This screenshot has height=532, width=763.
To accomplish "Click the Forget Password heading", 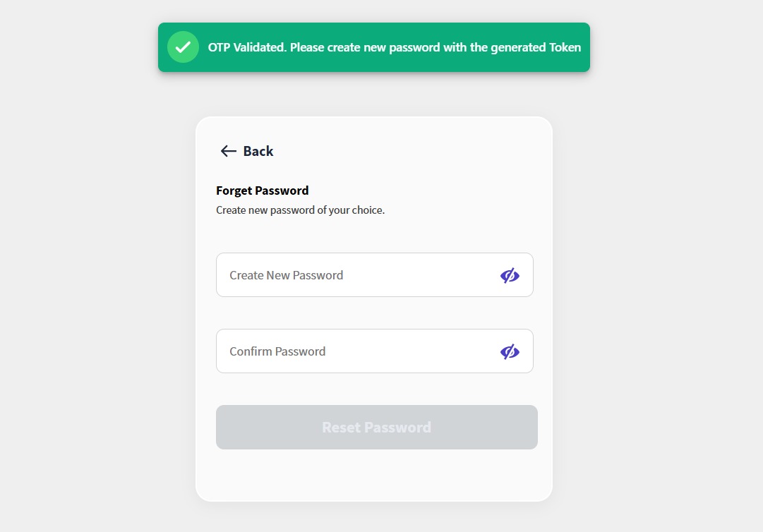I will pos(263,191).
